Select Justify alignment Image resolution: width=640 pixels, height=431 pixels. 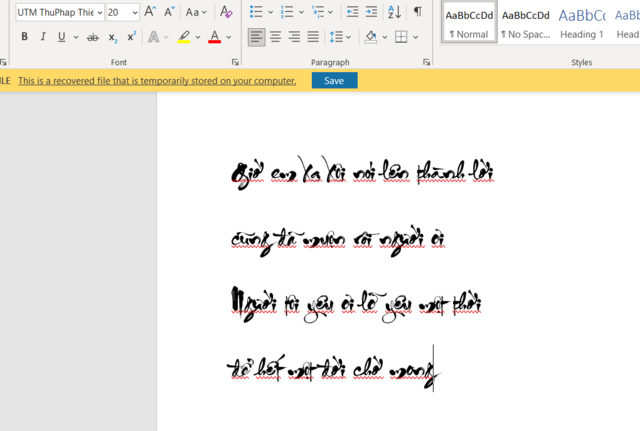[x=313, y=37]
